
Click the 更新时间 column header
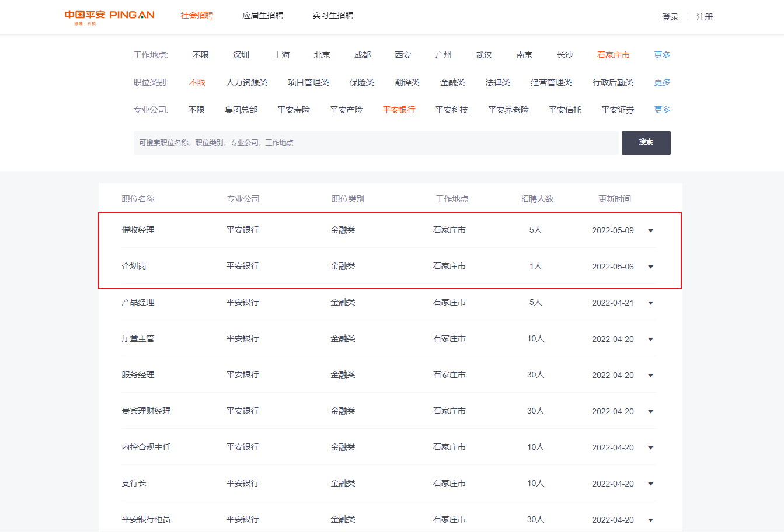[x=615, y=199]
